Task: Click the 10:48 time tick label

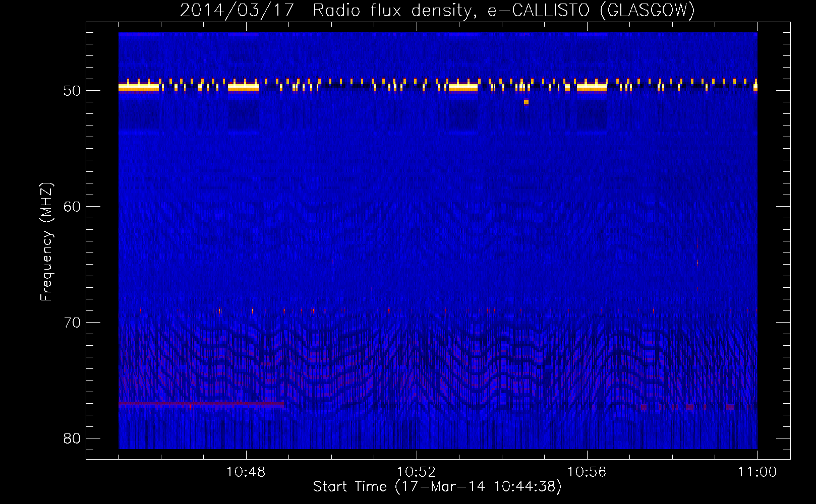Action: (246, 472)
